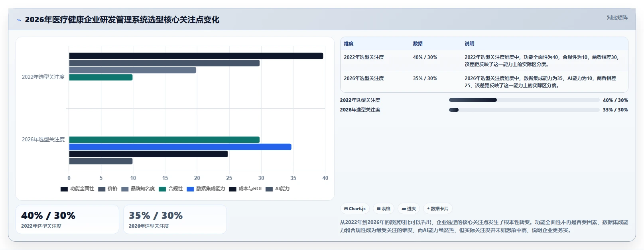Click the 2026 green 合规性 bar reaching 30

164,140
